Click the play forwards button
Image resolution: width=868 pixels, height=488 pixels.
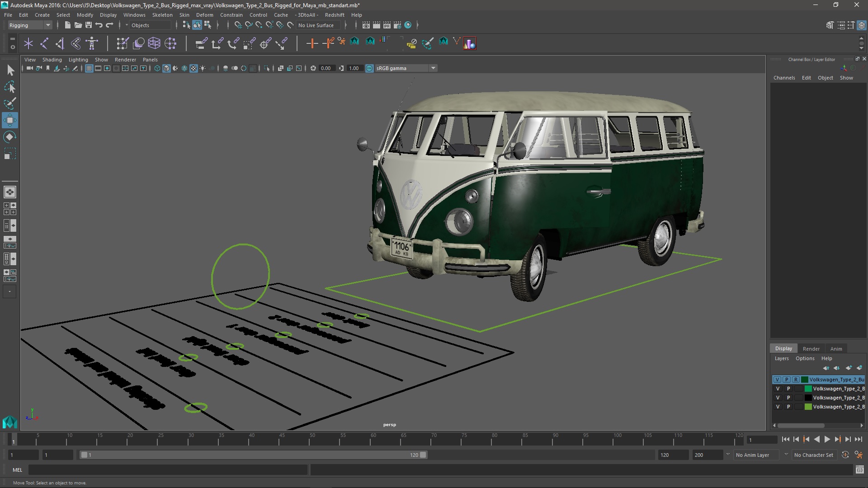[827, 439]
